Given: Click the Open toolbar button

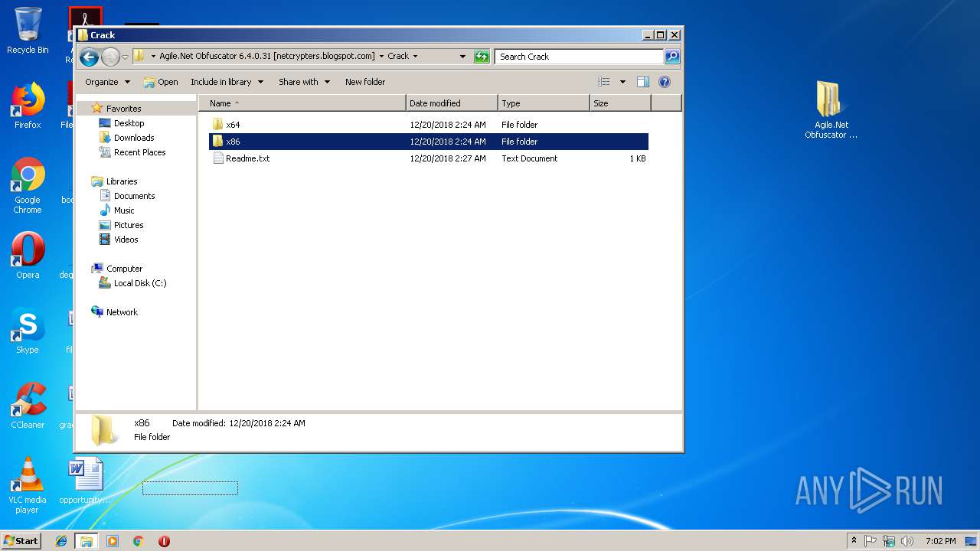Looking at the screenshot, I should click(x=161, y=82).
